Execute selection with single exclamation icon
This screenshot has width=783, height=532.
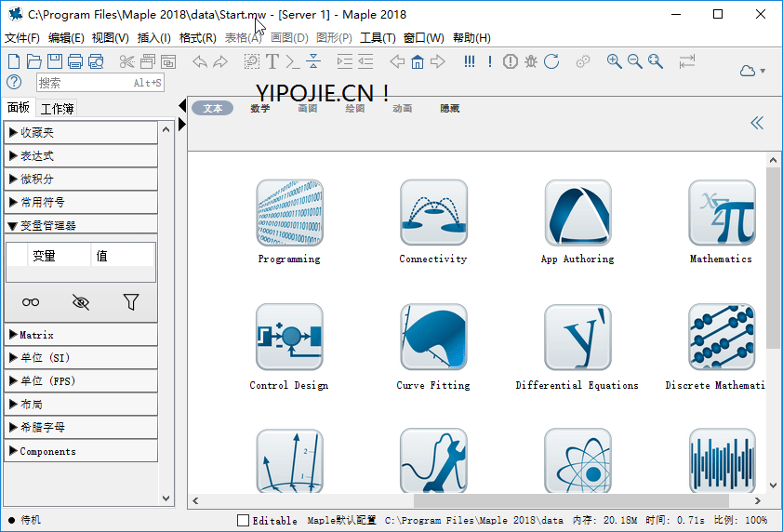tap(490, 61)
